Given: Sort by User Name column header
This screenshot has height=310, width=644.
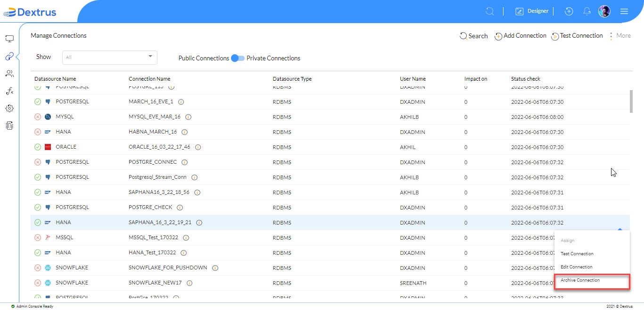Looking at the screenshot, I should click(x=413, y=79).
